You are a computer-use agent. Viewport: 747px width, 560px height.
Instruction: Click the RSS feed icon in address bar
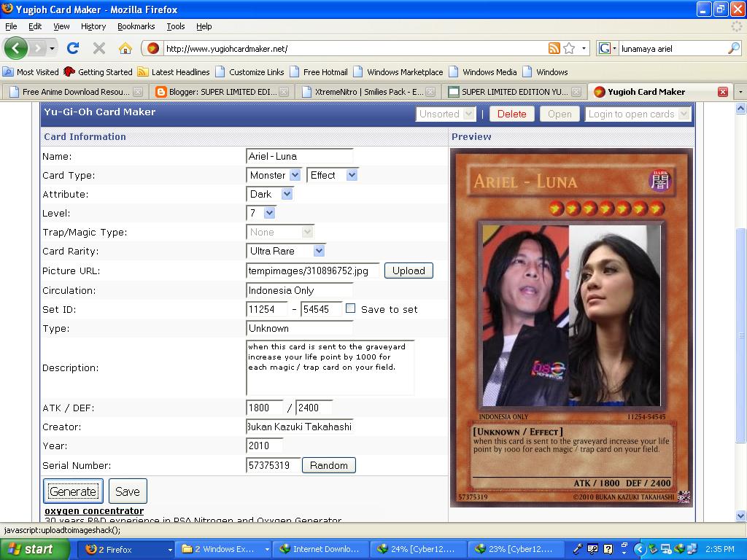tap(554, 48)
